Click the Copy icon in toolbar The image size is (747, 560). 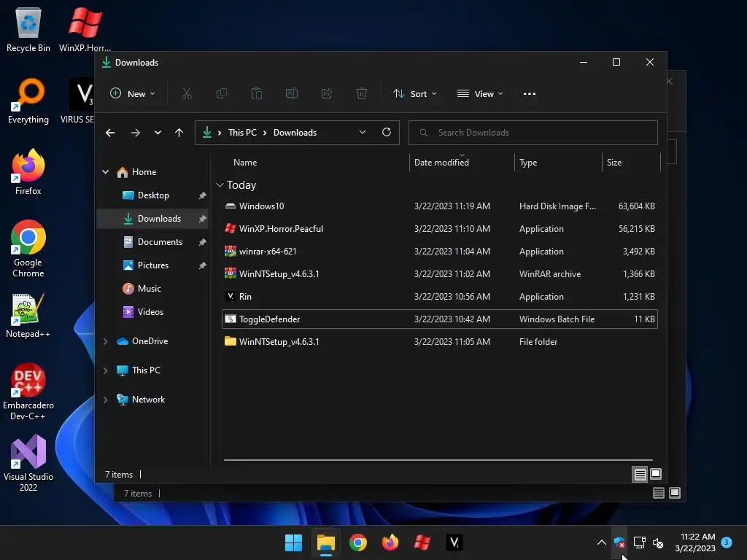pos(222,94)
